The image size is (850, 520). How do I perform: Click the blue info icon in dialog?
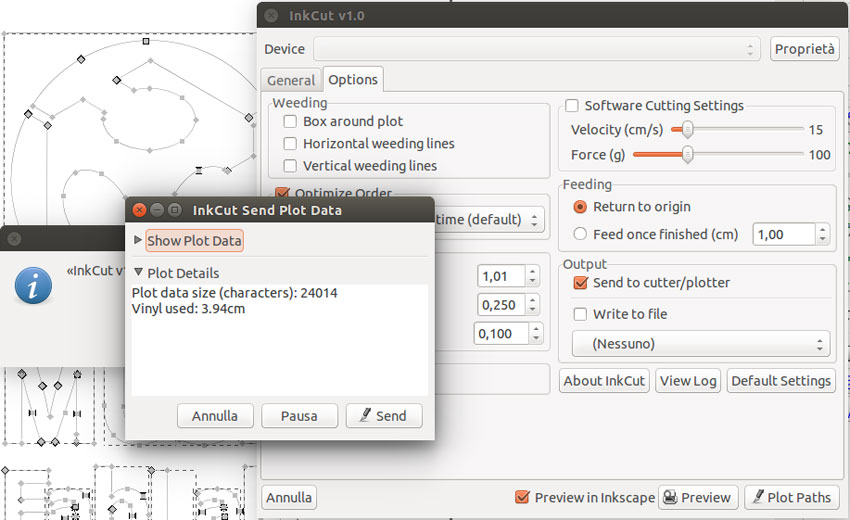pos(34,285)
